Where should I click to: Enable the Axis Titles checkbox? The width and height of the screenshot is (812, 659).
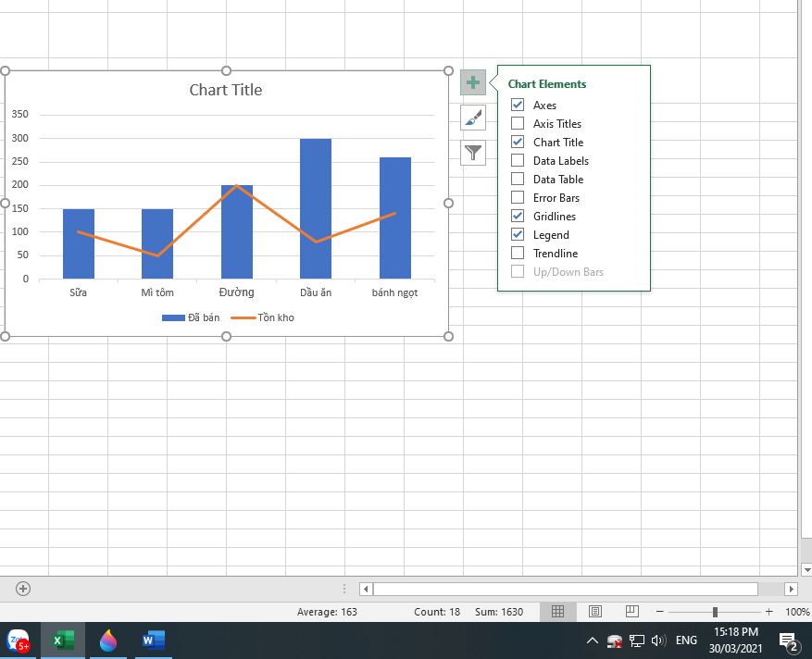[x=518, y=123]
